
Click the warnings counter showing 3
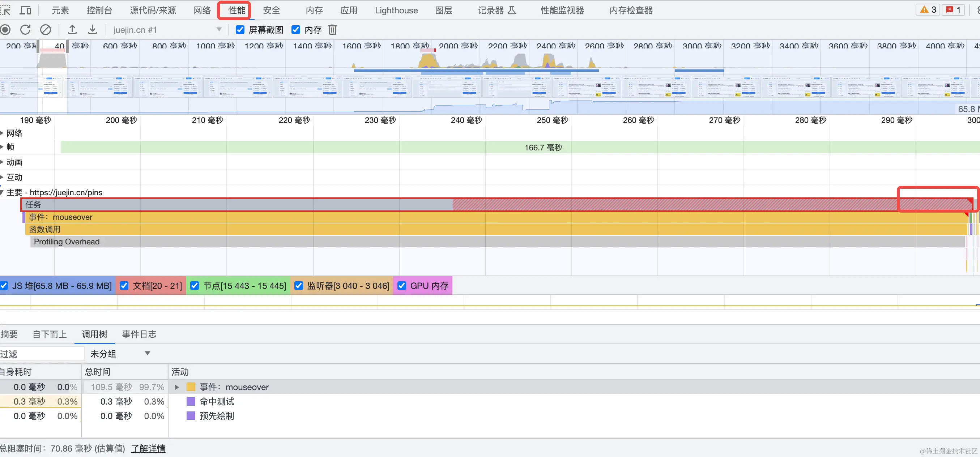(x=928, y=10)
